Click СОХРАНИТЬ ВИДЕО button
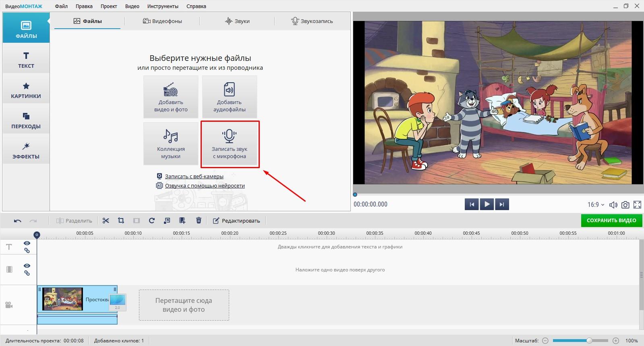This screenshot has height=346, width=644. pos(611,221)
